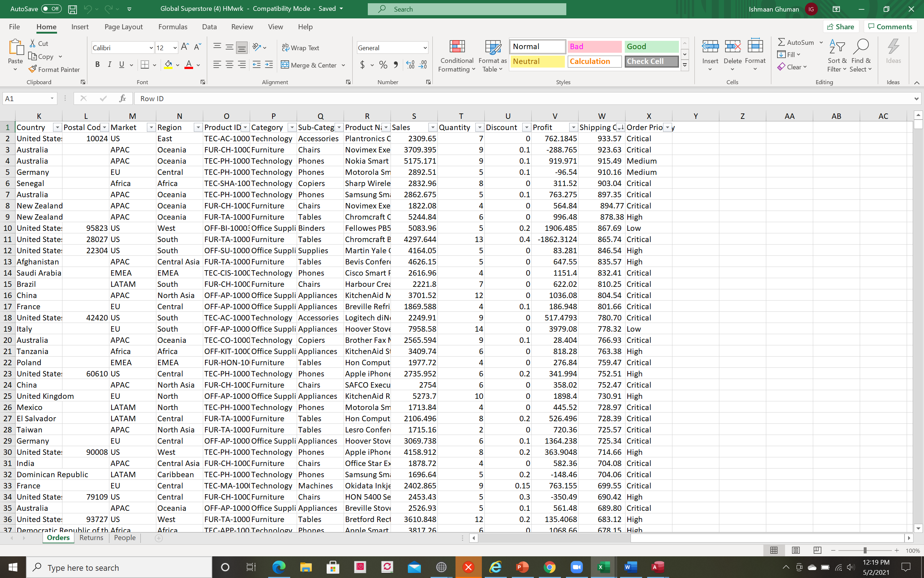The image size is (924, 578).
Task: Apply Comma Style number format
Action: (396, 65)
